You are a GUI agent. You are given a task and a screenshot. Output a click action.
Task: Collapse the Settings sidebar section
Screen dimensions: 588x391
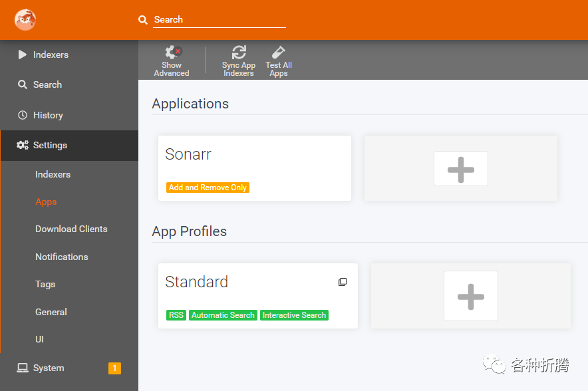coord(50,145)
